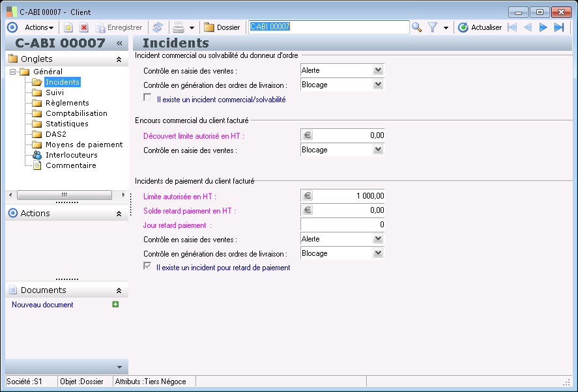Click the Actualiser refresh button
The width and height of the screenshot is (578, 392).
tap(480, 27)
